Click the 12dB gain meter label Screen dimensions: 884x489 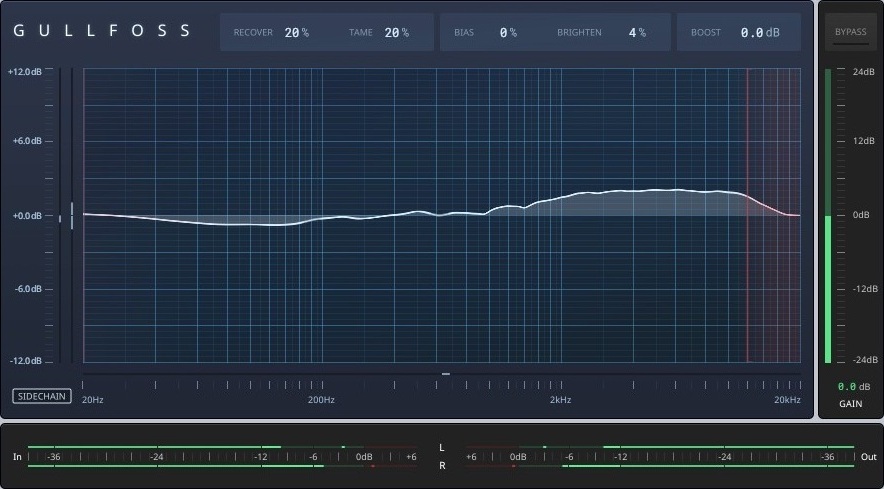[x=864, y=141]
